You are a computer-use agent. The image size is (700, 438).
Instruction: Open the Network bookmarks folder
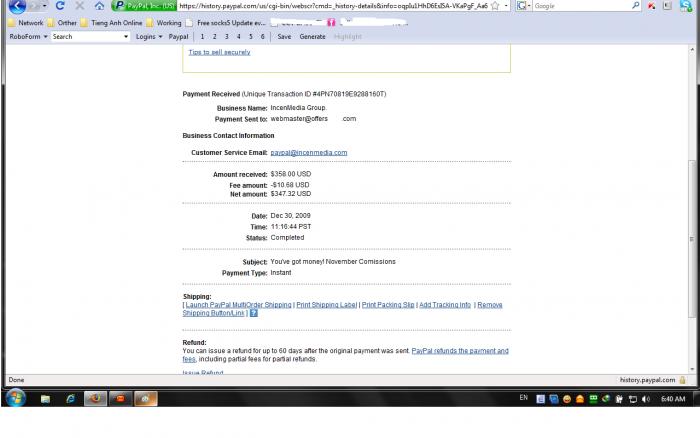[x=26, y=23]
